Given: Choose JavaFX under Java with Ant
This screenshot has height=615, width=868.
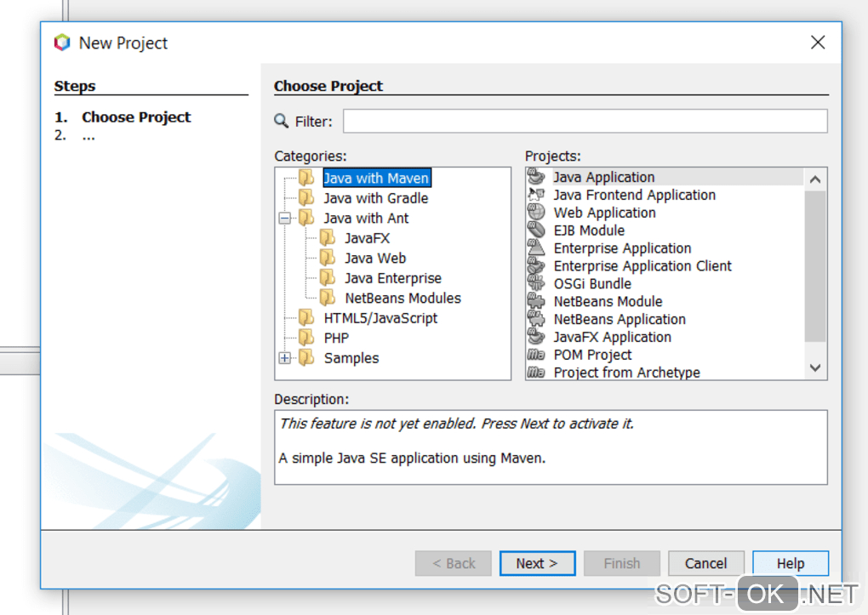Looking at the screenshot, I should (x=367, y=238).
